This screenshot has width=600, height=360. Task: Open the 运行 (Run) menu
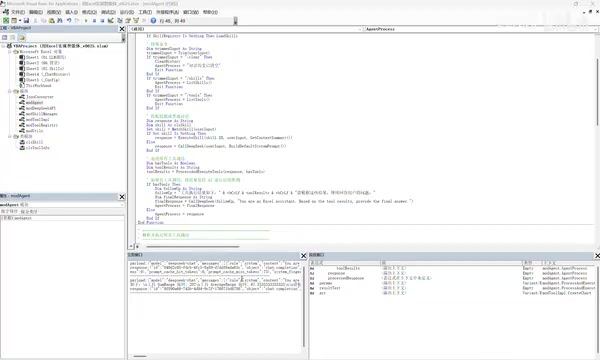(x=127, y=12)
